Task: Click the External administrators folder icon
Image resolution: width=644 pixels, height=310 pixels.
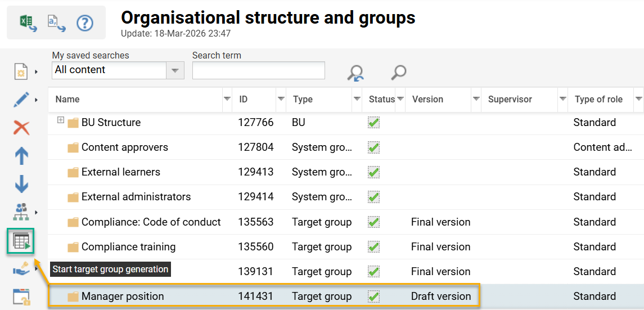Action: 73,197
